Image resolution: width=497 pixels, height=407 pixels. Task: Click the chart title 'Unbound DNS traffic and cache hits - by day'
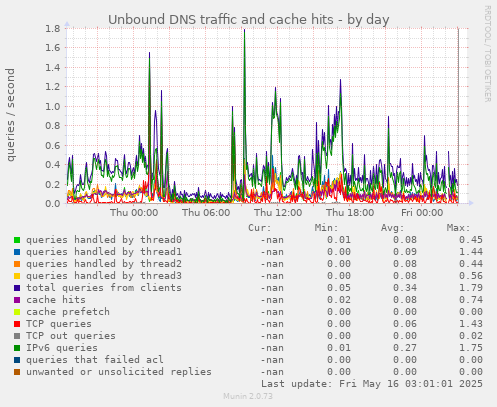[249, 20]
